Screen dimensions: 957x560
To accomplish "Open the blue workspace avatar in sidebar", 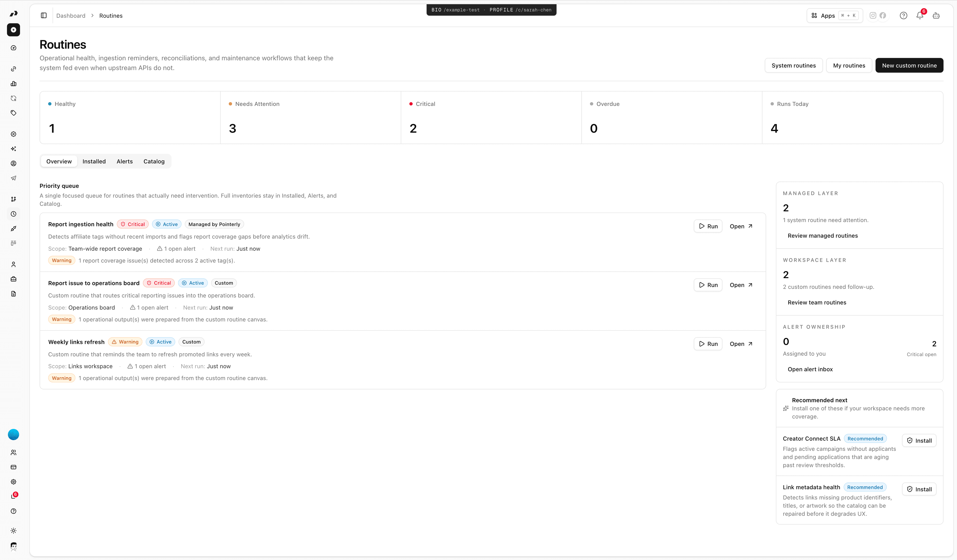I will [x=13, y=434].
